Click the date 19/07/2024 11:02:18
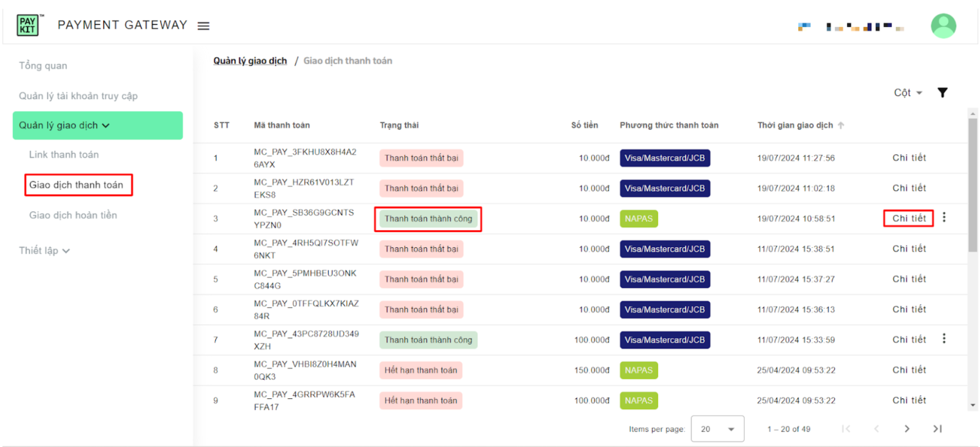Image resolution: width=980 pixels, height=447 pixels. point(796,189)
